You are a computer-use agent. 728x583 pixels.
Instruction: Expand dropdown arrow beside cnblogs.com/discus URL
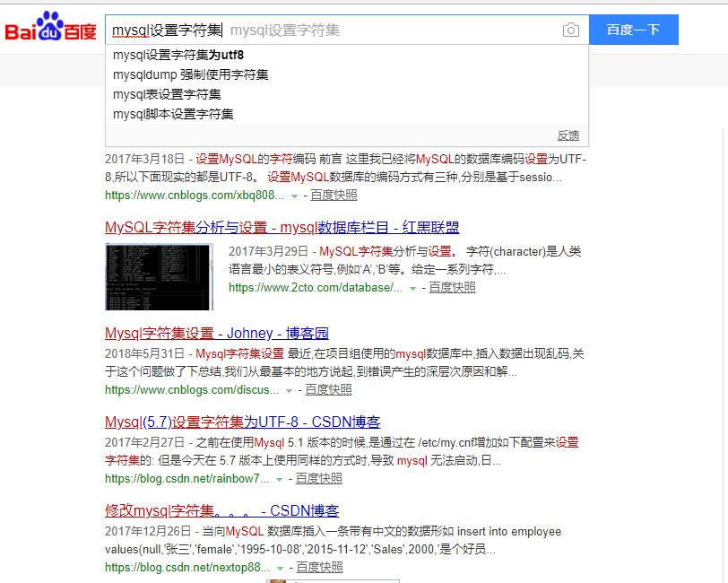pyautogui.click(x=289, y=391)
